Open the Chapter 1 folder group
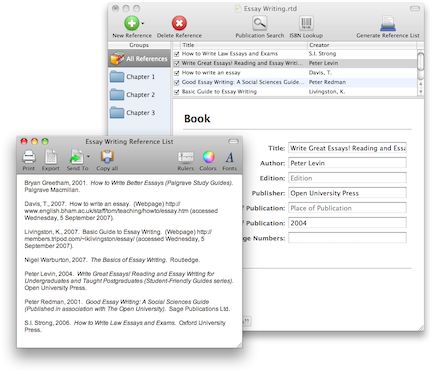432x372 pixels. click(x=139, y=77)
